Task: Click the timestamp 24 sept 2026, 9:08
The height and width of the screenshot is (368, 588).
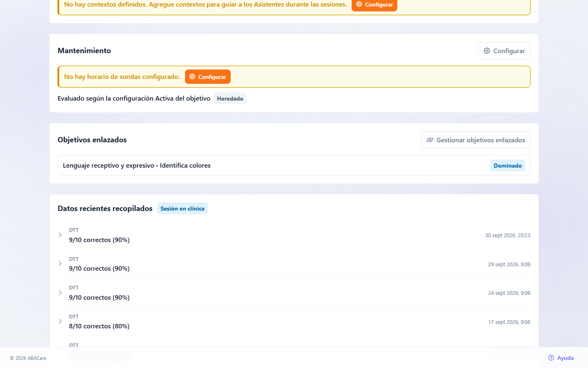Action: 509,293
